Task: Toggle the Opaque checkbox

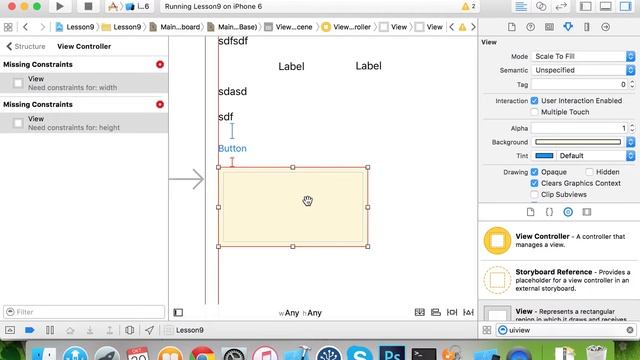Action: pyautogui.click(x=534, y=172)
